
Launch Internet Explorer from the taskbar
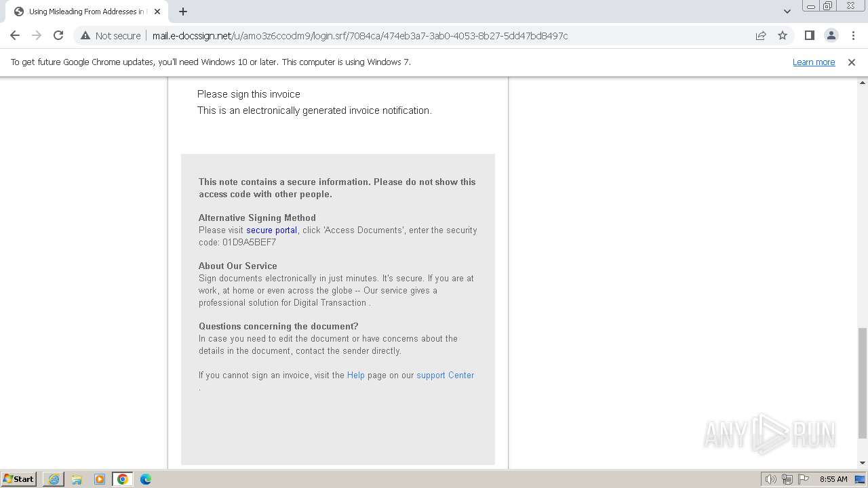54,479
